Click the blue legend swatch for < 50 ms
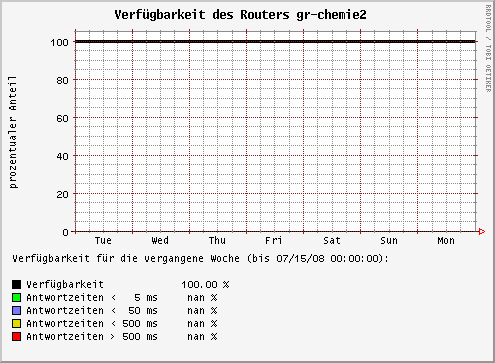Image resolution: width=495 pixels, height=363 pixels. click(17, 311)
